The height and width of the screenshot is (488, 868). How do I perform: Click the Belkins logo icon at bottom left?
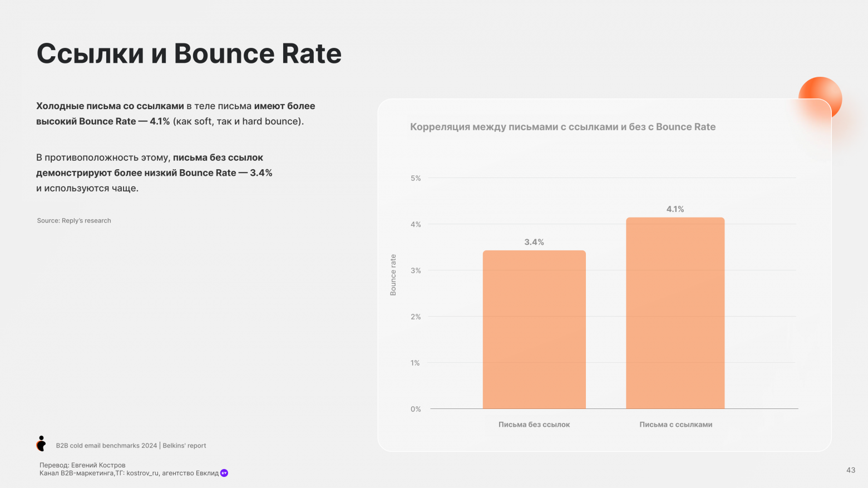tap(41, 443)
